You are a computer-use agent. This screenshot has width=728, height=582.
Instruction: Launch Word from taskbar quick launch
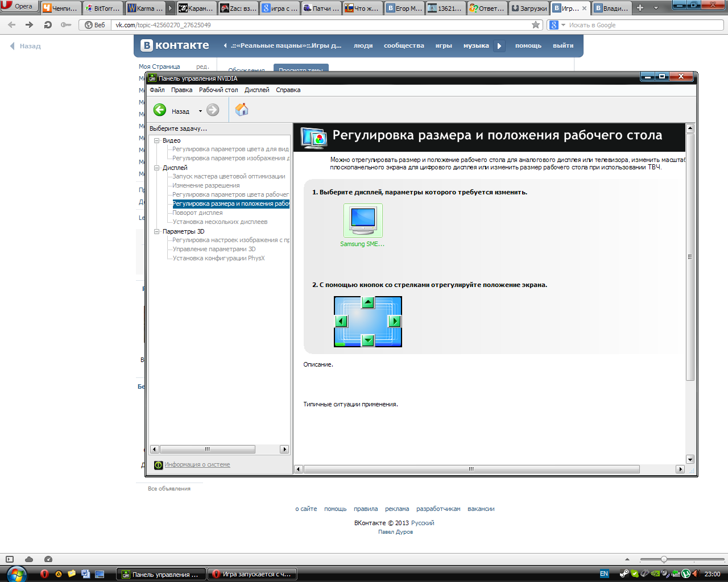(86, 574)
